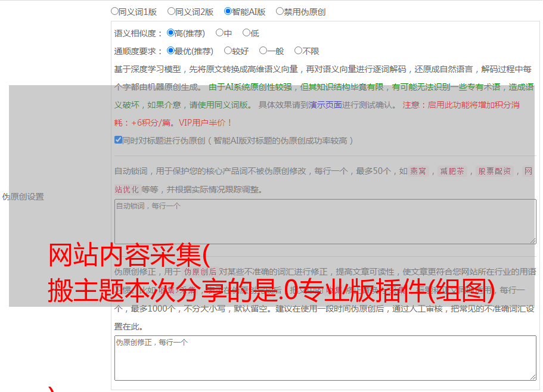Set 通顺度要求 to 最优(推荐)
This screenshot has height=392, width=543.
pyautogui.click(x=170, y=51)
